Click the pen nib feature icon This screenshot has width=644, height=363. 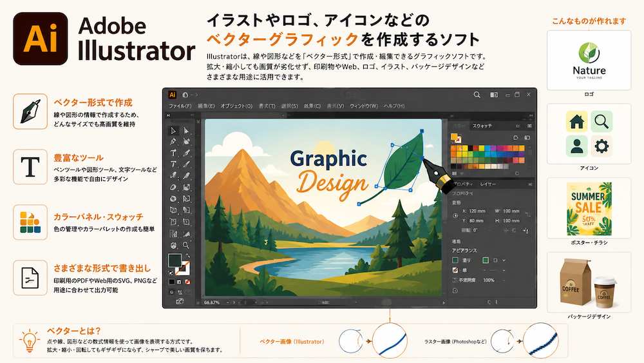[x=30, y=112]
